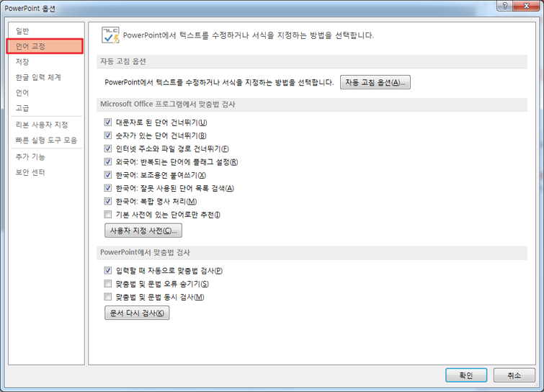Toggle 대문자로 된 단어 건너뛰기 checkbox
Image resolution: width=544 pixels, height=392 pixels.
(x=108, y=122)
